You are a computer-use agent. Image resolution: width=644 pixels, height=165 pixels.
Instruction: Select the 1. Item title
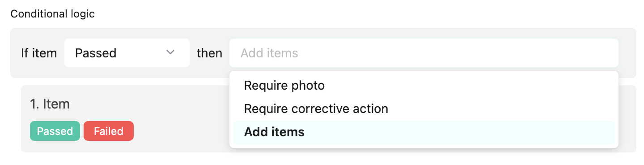pos(50,104)
